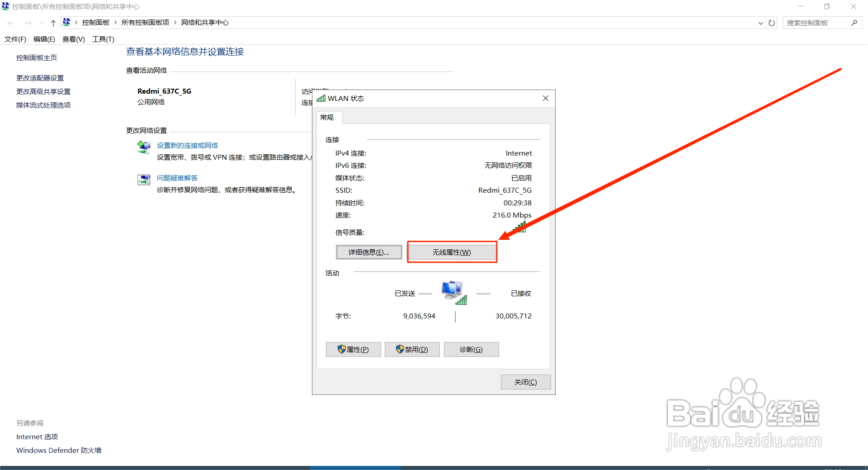
Task: Click the control panel address bar icon
Action: (66, 22)
